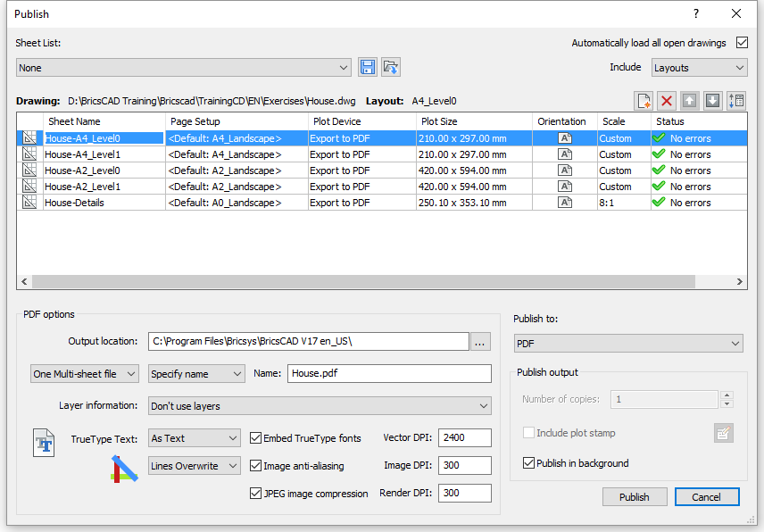Open the Specify name dropdown
This screenshot has height=532, width=764.
coord(196,374)
